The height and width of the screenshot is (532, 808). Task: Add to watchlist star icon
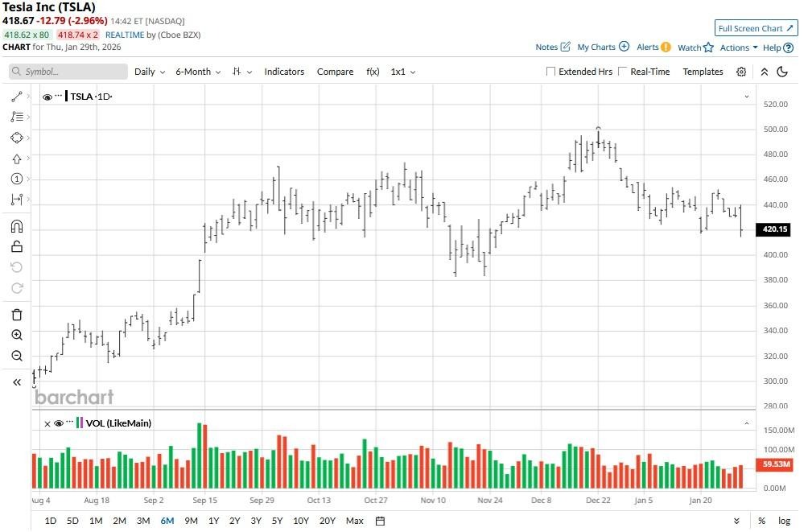tap(708, 47)
